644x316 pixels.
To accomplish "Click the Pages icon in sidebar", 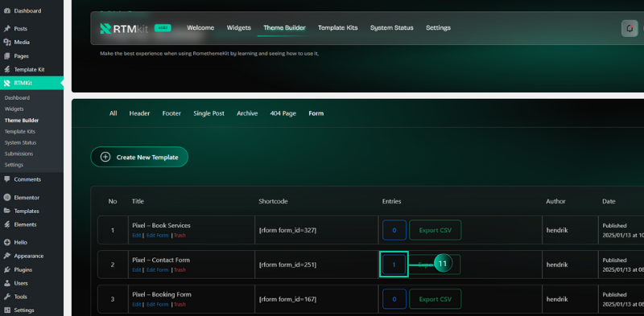I will [7, 55].
